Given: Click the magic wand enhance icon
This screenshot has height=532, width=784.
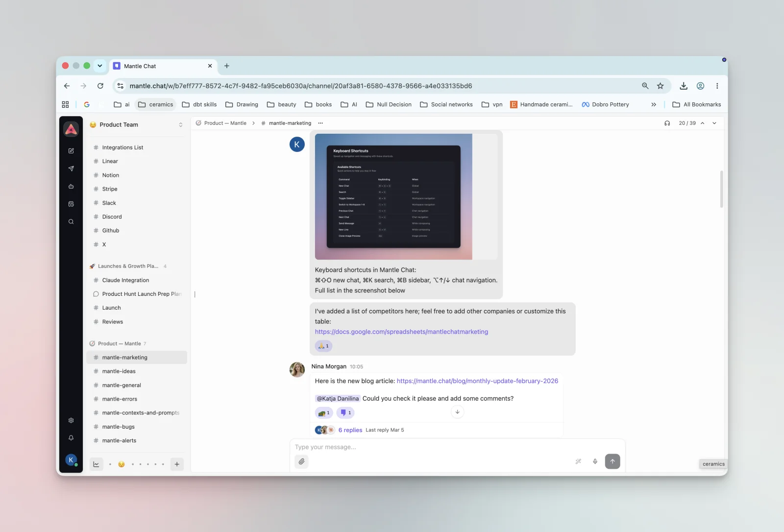Looking at the screenshot, I should [x=578, y=461].
